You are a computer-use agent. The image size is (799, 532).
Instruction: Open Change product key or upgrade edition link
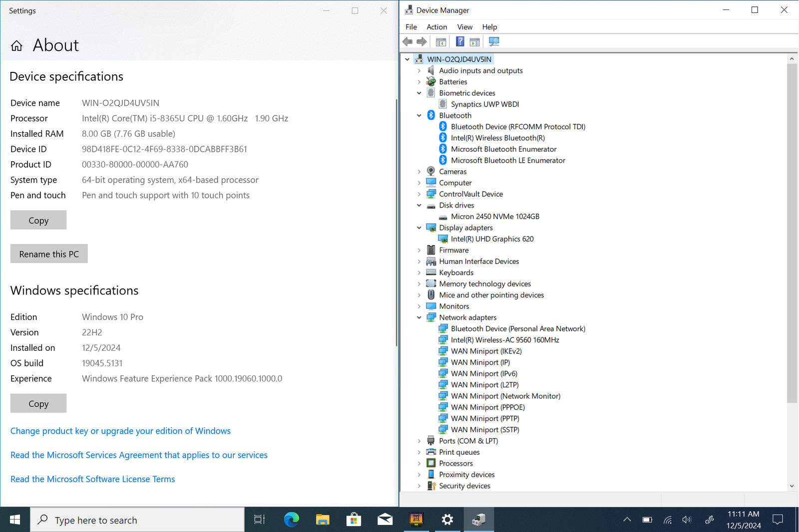pyautogui.click(x=120, y=431)
